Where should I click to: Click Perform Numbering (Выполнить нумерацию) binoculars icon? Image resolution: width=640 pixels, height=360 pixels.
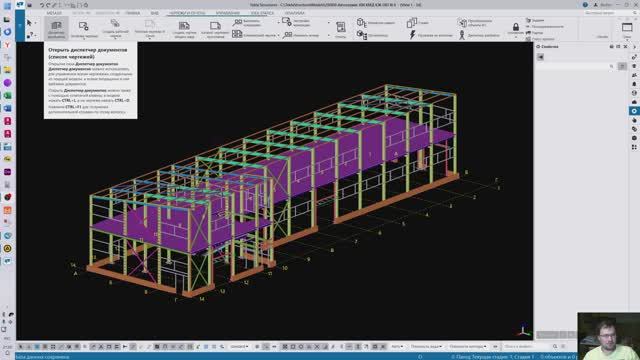(237, 23)
